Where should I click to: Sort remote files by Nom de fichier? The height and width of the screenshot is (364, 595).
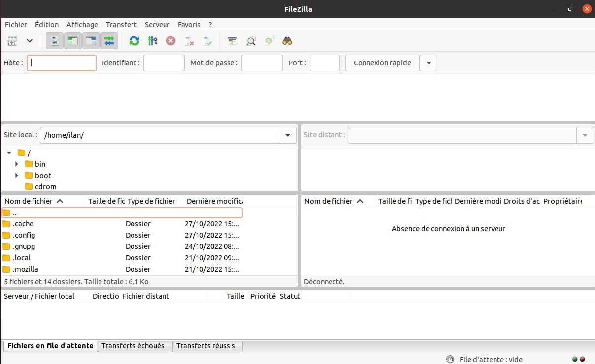(339, 201)
